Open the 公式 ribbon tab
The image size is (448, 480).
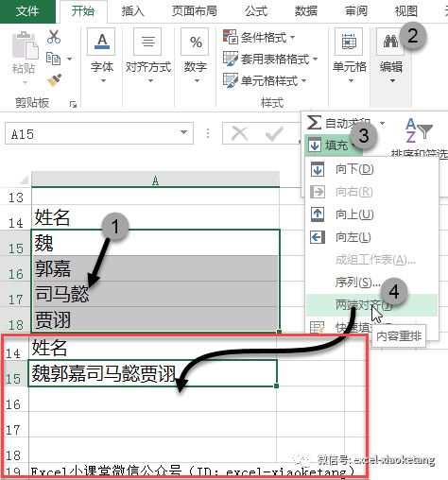pyautogui.click(x=256, y=11)
